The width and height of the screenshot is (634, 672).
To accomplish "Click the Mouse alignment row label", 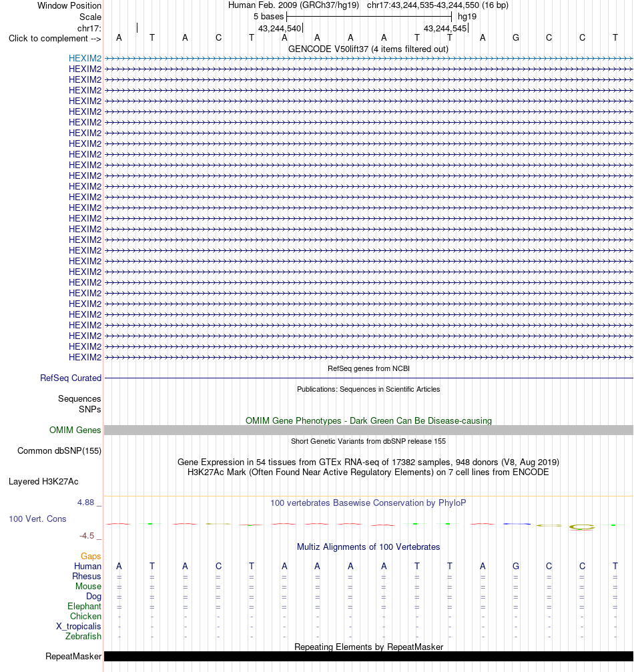I will 88,587.
